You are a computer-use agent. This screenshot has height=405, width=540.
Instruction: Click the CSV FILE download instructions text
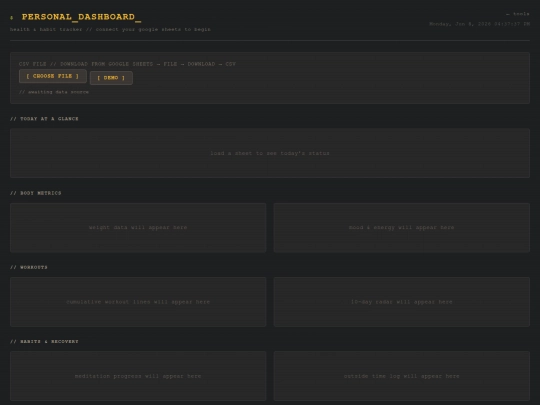point(127,64)
